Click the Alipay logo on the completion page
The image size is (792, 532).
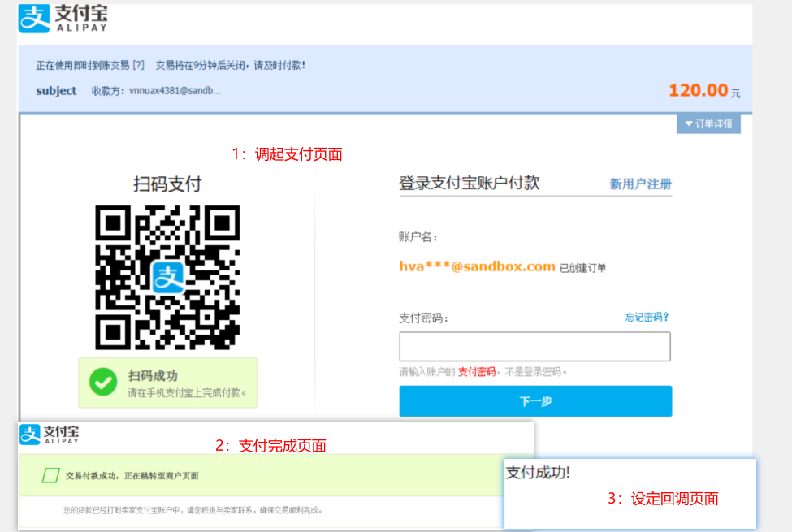[49, 435]
